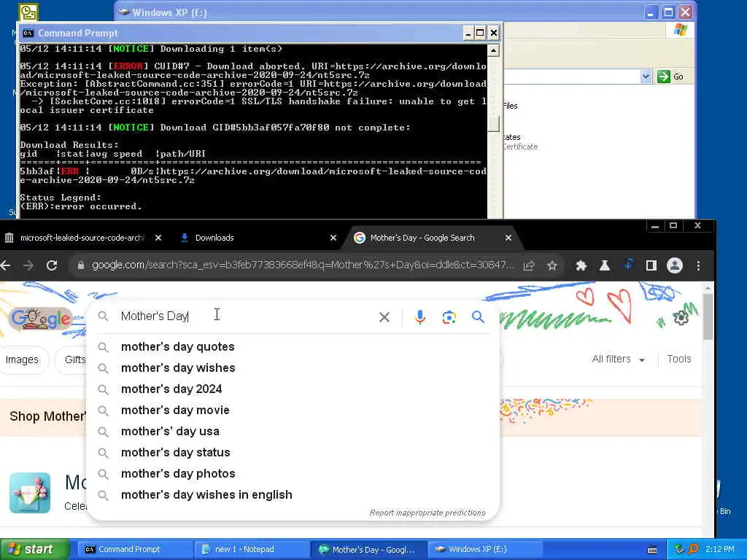Screen dimensions: 747x560
Task: Click the blue download extension icon
Action: coord(628,264)
